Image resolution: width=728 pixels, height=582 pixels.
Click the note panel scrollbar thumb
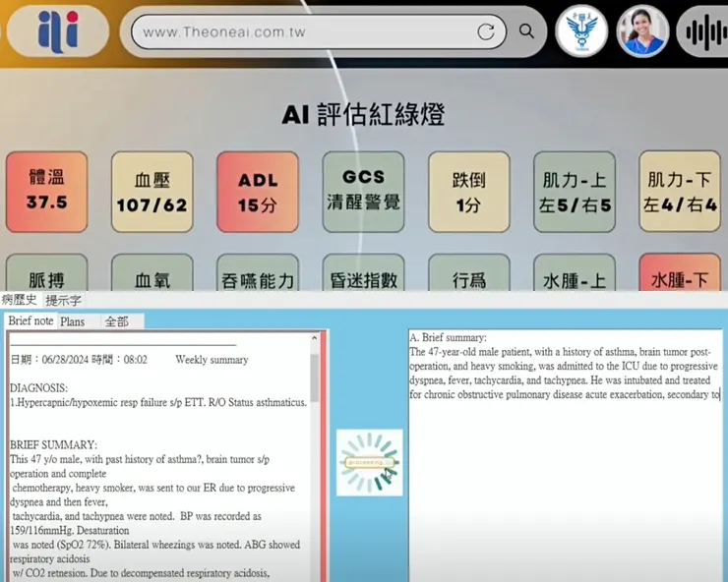point(315,378)
